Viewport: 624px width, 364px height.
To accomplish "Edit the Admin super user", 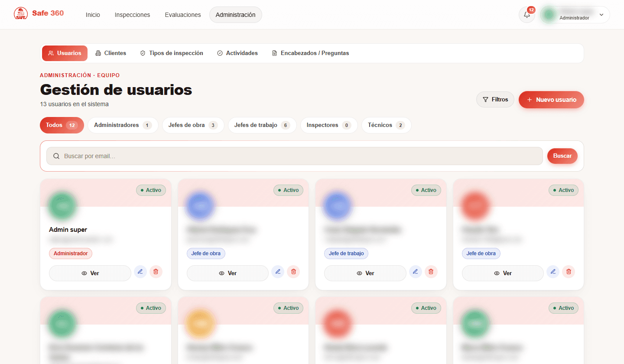I will coord(140,272).
